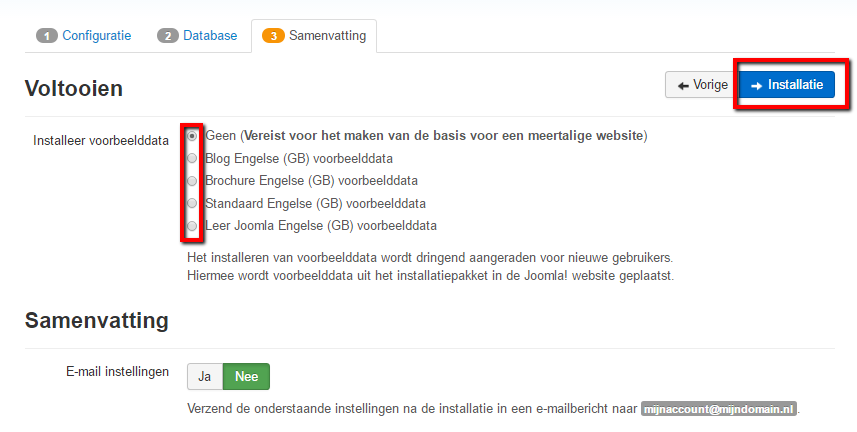Click the step 2 number badge
This screenshot has height=432, width=857.
(168, 36)
